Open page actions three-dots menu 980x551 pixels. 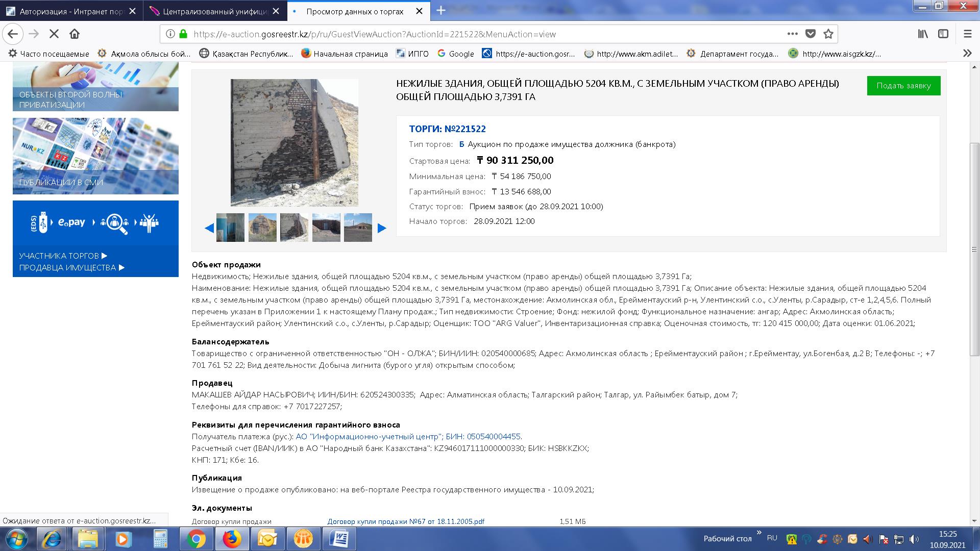[792, 34]
